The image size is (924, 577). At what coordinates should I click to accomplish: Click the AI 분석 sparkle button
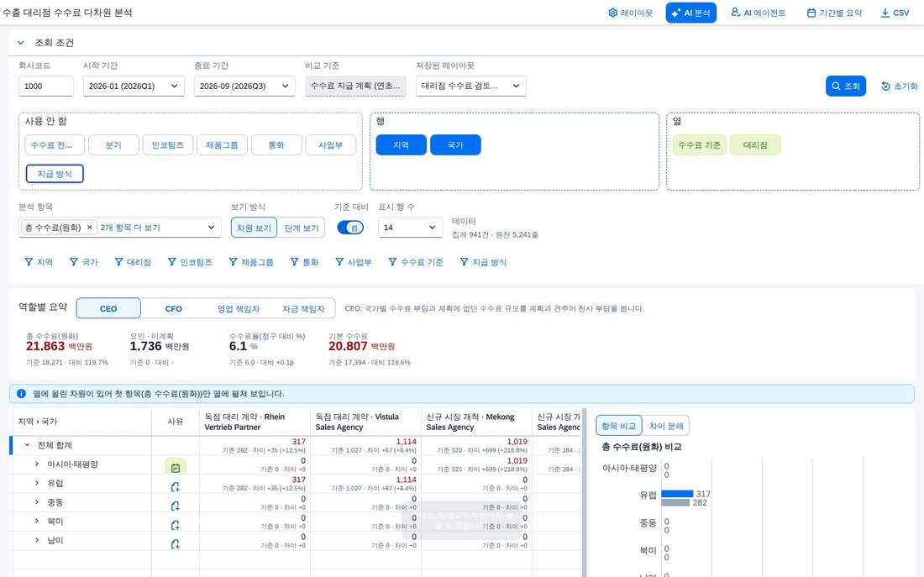pyautogui.click(x=690, y=13)
